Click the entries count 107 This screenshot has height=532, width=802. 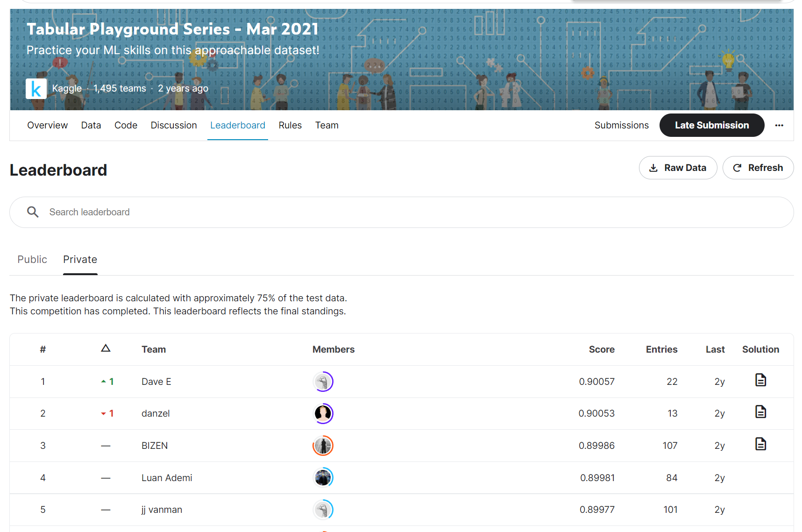pos(670,446)
